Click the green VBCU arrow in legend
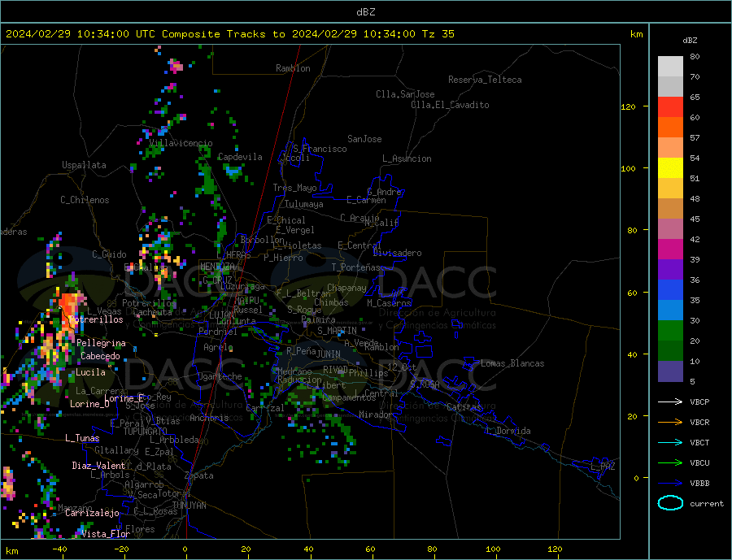This screenshot has height=560, width=732. [670, 463]
